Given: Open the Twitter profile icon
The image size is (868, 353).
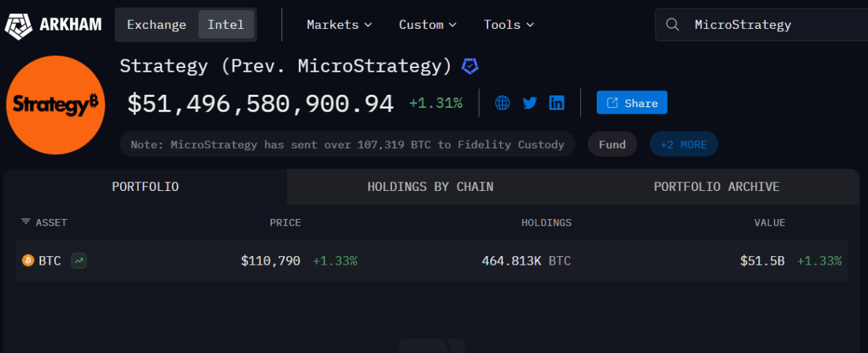Looking at the screenshot, I should point(529,103).
